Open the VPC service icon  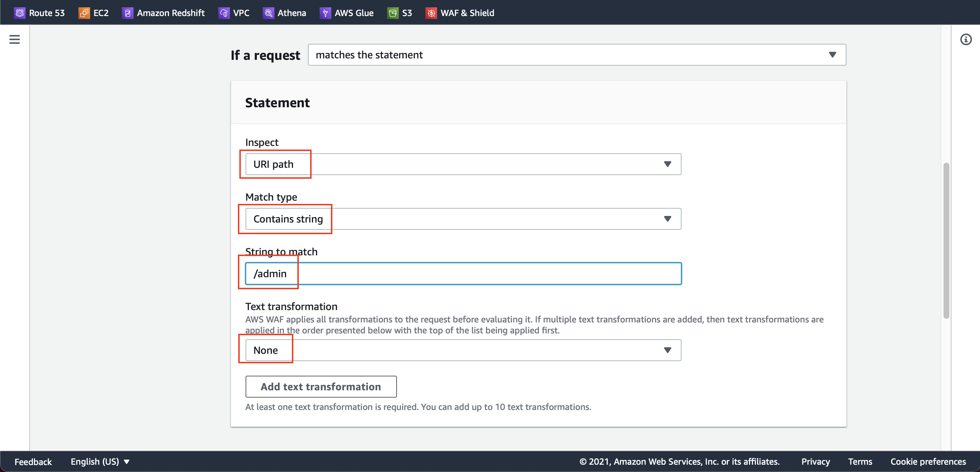(224, 13)
